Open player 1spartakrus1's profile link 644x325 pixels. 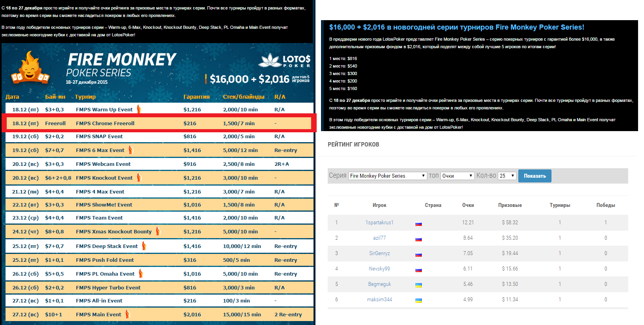[x=380, y=222]
